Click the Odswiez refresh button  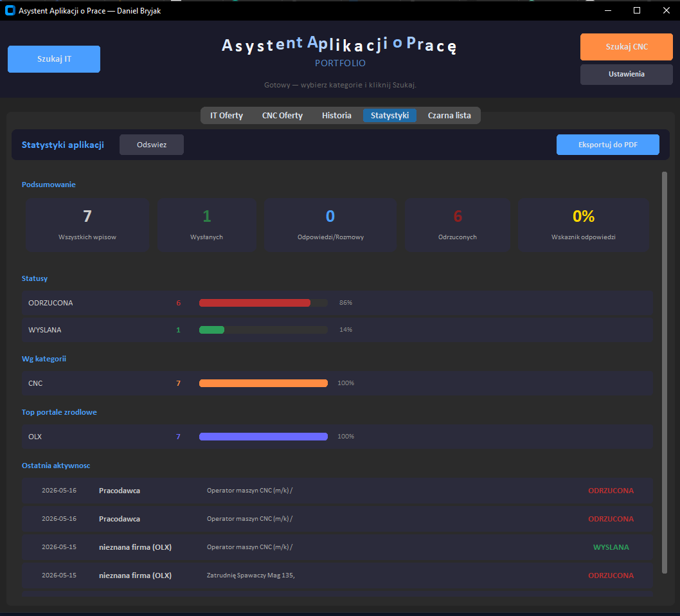click(151, 145)
